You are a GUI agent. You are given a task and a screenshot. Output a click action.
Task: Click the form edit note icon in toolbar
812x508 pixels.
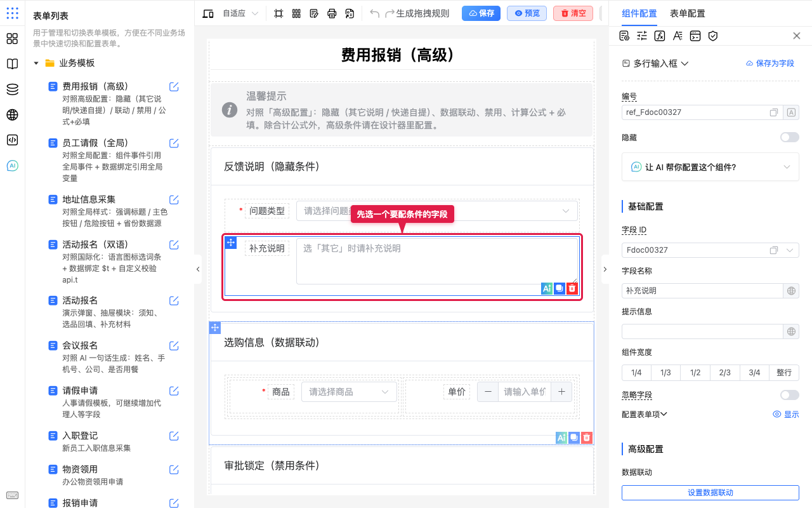pos(314,13)
